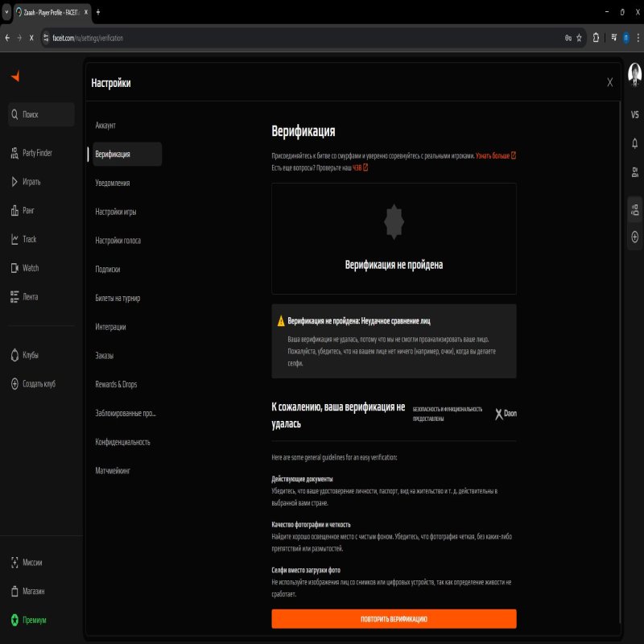Image resolution: width=644 pixels, height=644 pixels.
Task: Click the Поиск search field
Action: point(40,114)
